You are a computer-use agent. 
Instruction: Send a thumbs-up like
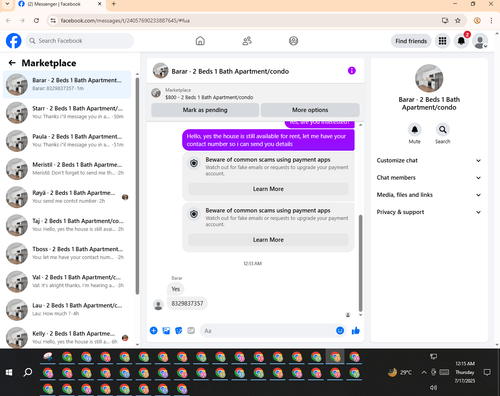click(356, 330)
